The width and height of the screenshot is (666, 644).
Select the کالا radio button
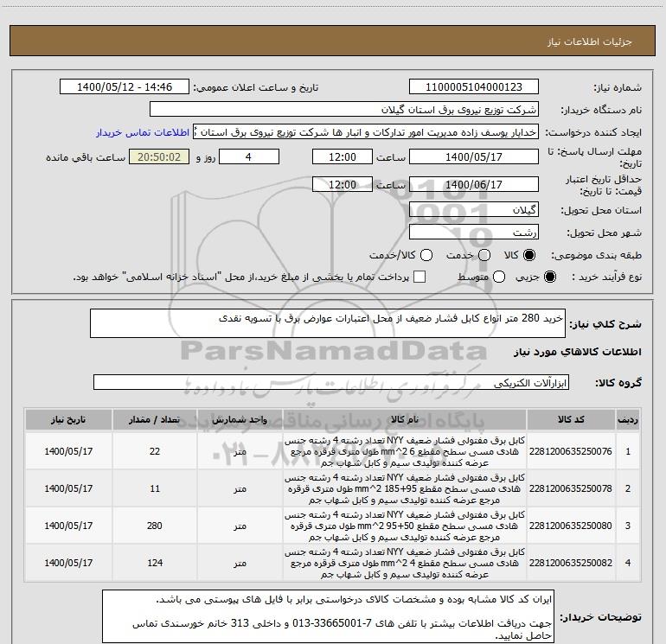529,255
